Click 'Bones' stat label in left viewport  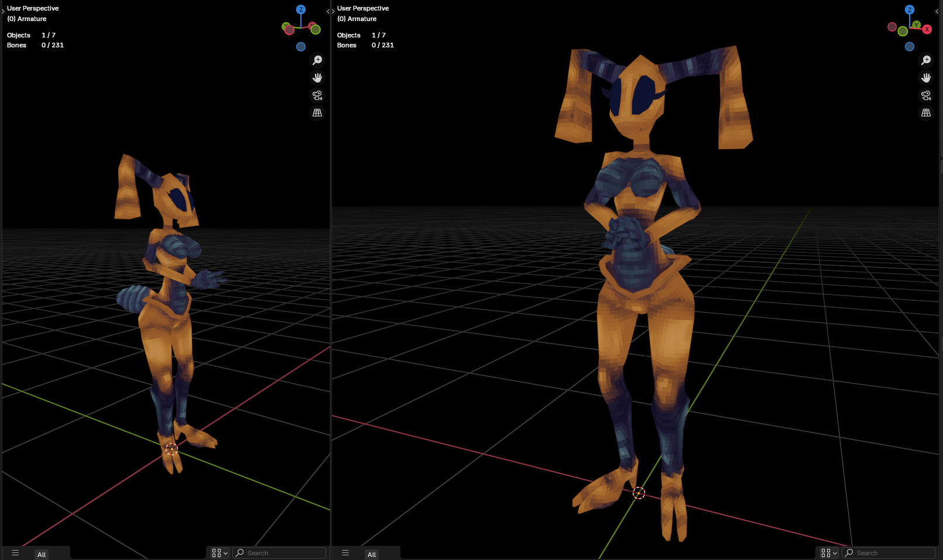(16, 45)
